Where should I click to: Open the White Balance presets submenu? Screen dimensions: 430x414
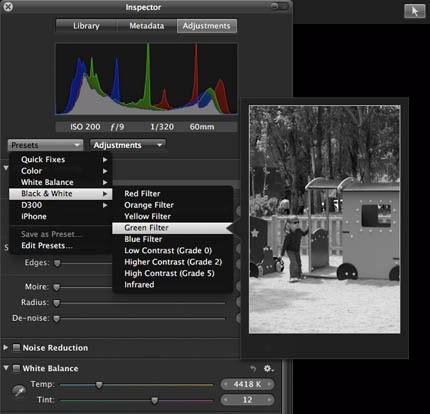(x=61, y=182)
